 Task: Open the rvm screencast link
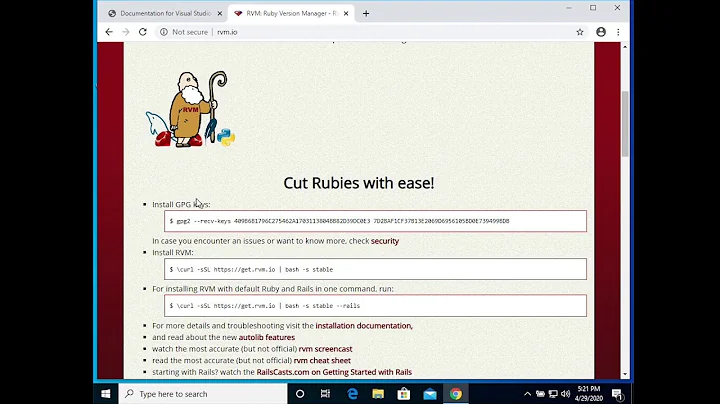pos(326,349)
